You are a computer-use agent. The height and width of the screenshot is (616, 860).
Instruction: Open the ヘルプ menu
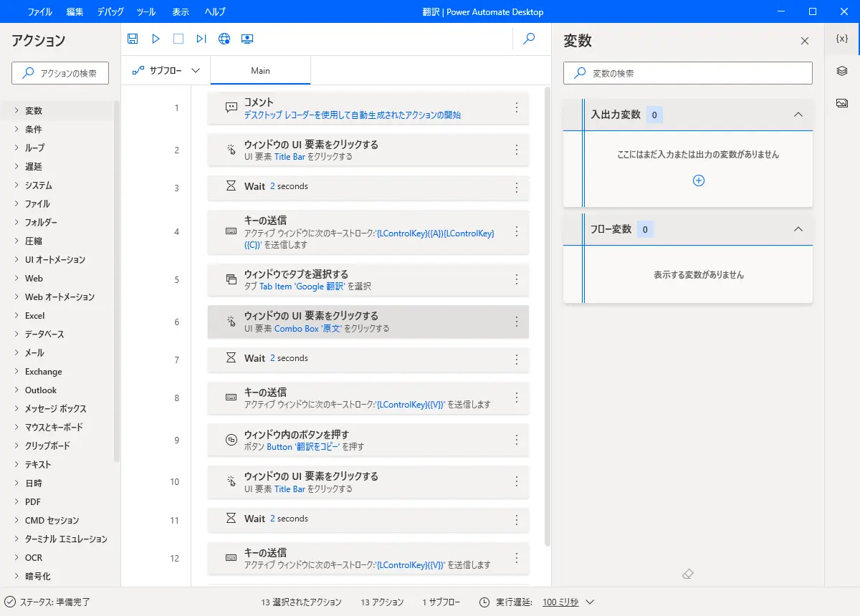coord(214,12)
